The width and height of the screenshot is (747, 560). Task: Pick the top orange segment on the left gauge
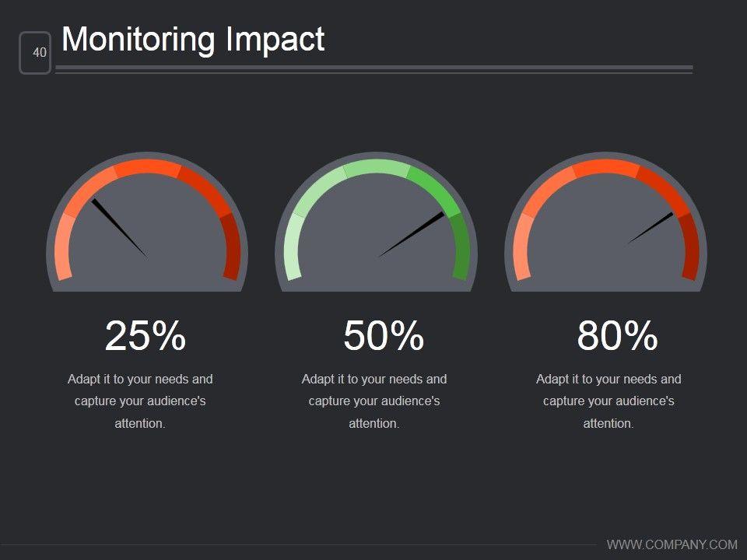coord(147,168)
